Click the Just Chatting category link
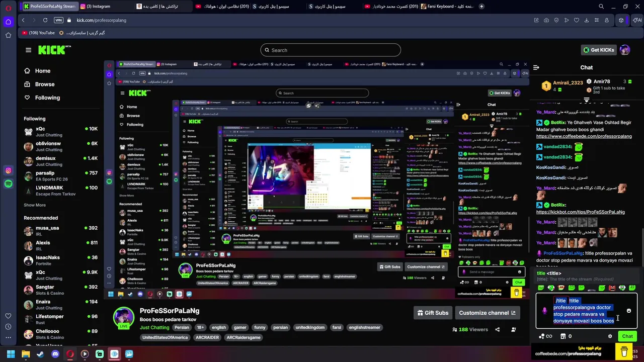This screenshot has height=362, width=644. click(x=154, y=327)
